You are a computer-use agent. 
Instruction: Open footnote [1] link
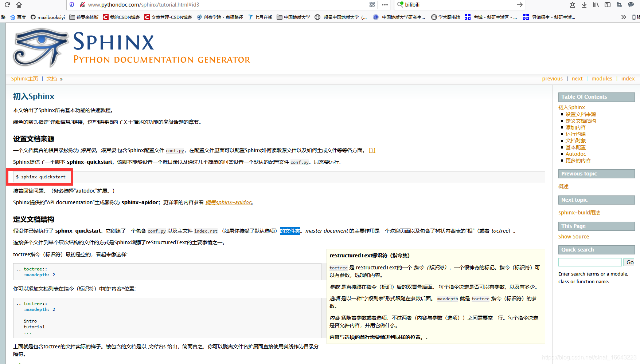pos(372,150)
